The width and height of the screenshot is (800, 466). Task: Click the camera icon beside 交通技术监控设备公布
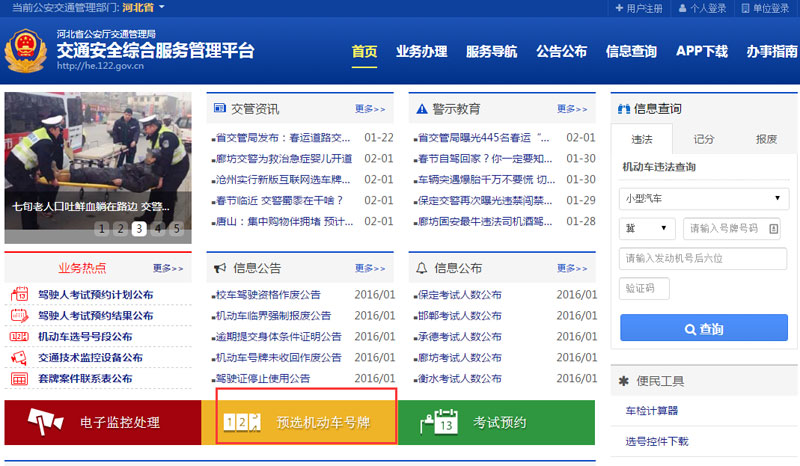(x=19, y=357)
